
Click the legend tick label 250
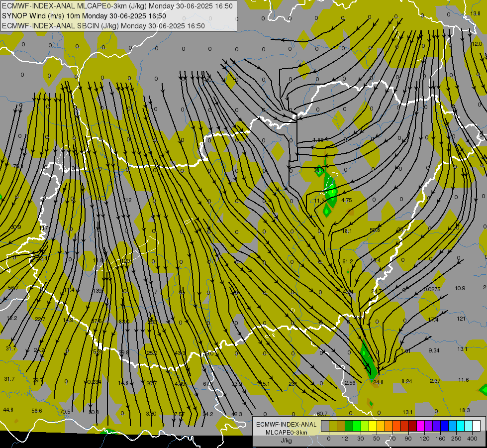456,439
